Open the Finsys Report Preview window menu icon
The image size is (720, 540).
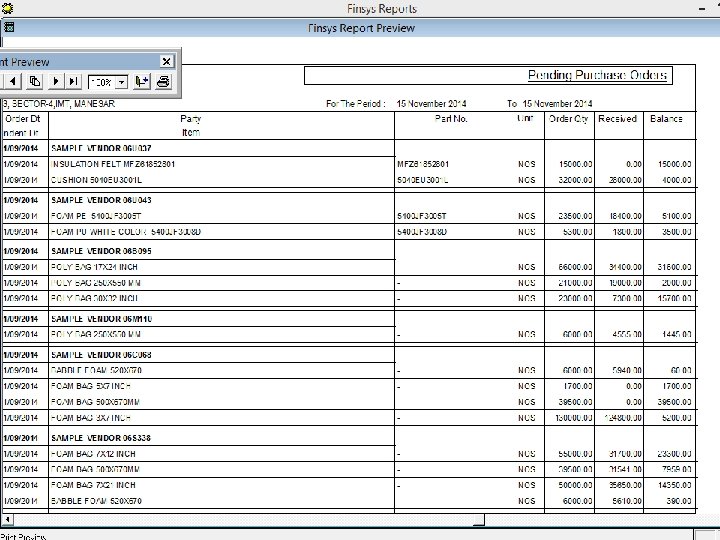(9, 27)
